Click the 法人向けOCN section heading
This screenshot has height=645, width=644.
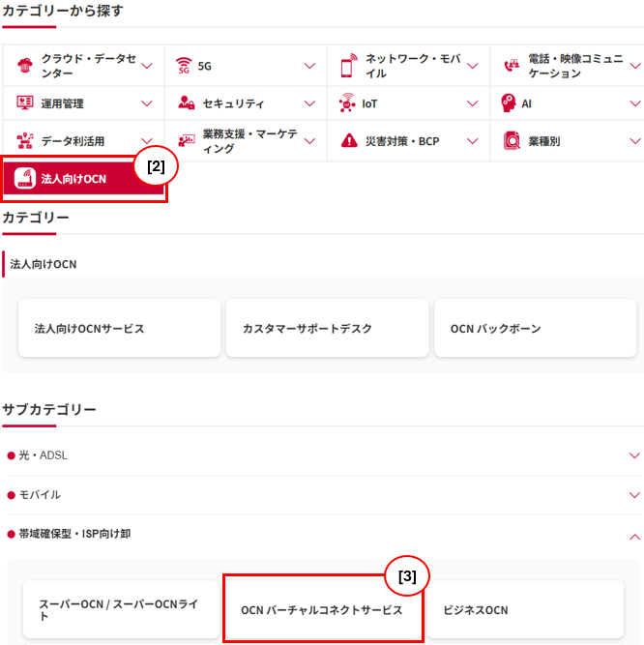[44, 264]
